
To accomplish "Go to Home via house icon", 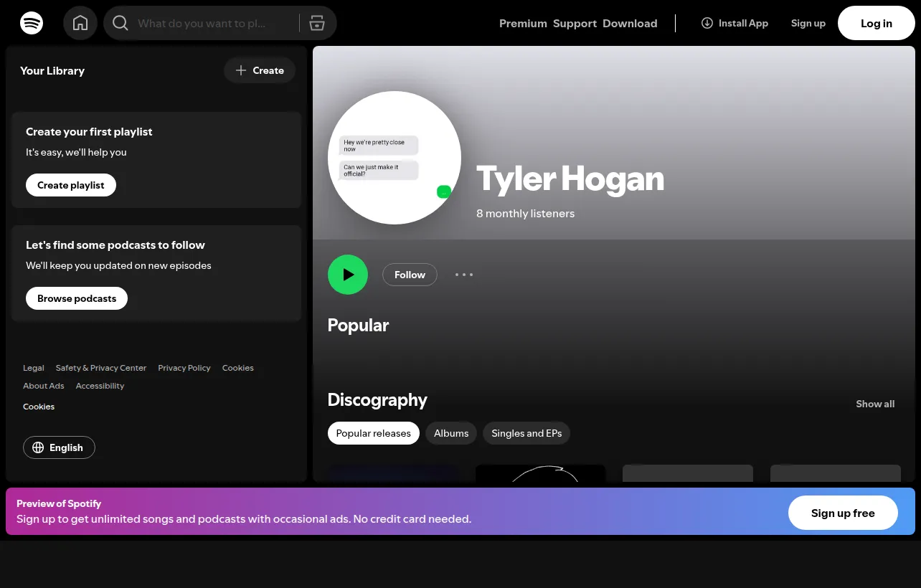I will (80, 23).
